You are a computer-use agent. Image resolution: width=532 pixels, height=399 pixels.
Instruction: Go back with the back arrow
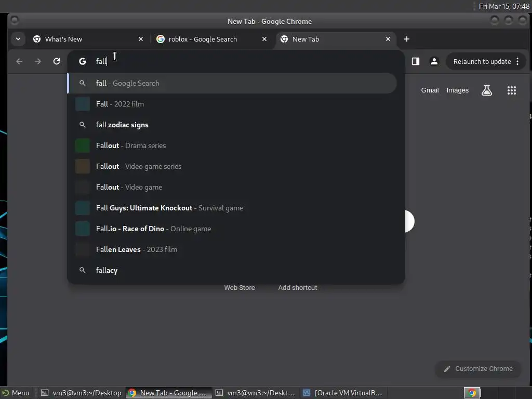tap(19, 61)
